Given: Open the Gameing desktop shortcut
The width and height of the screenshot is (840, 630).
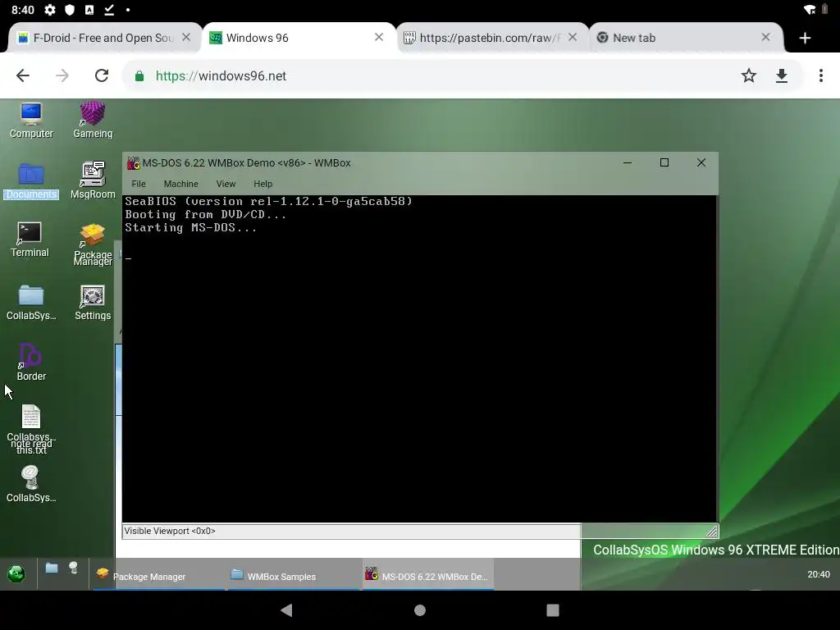Looking at the screenshot, I should 93,120.
